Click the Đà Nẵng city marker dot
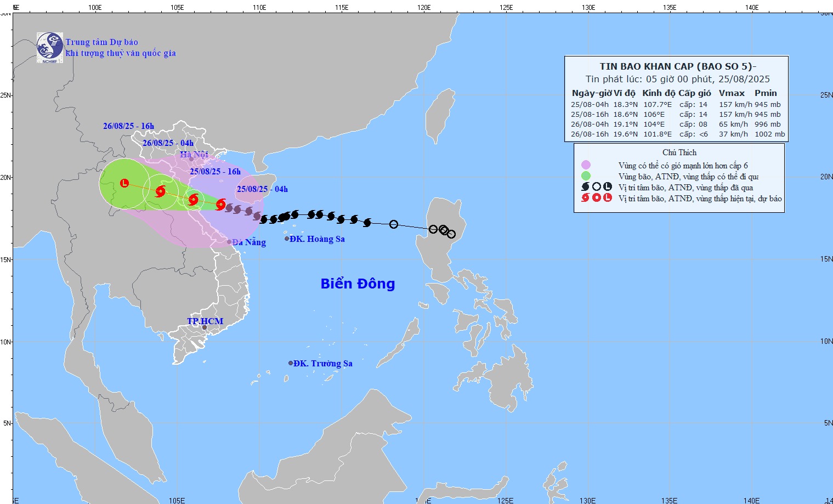 (229, 242)
